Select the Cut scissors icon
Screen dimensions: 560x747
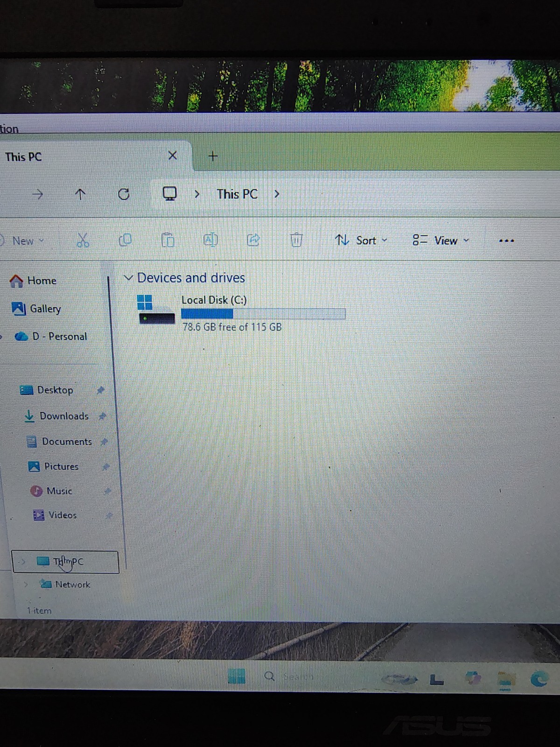point(83,240)
